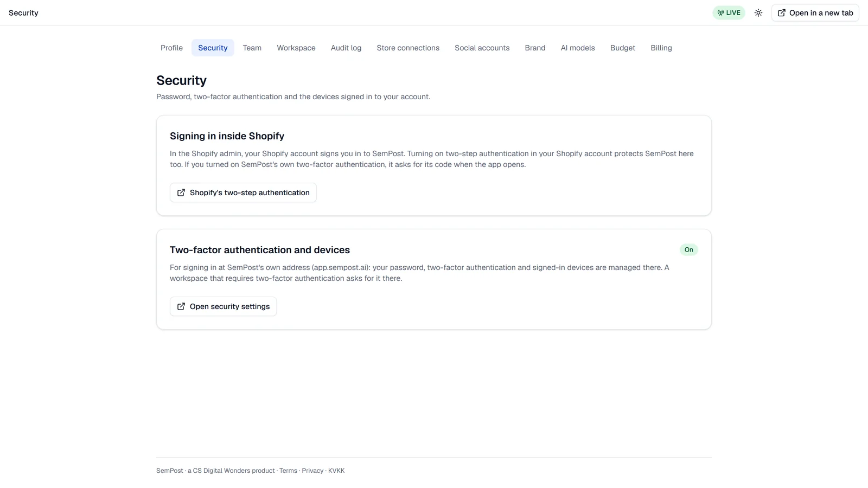This screenshot has height=488, width=868.
Task: Click the Security title in the top bar
Action: [x=23, y=13]
